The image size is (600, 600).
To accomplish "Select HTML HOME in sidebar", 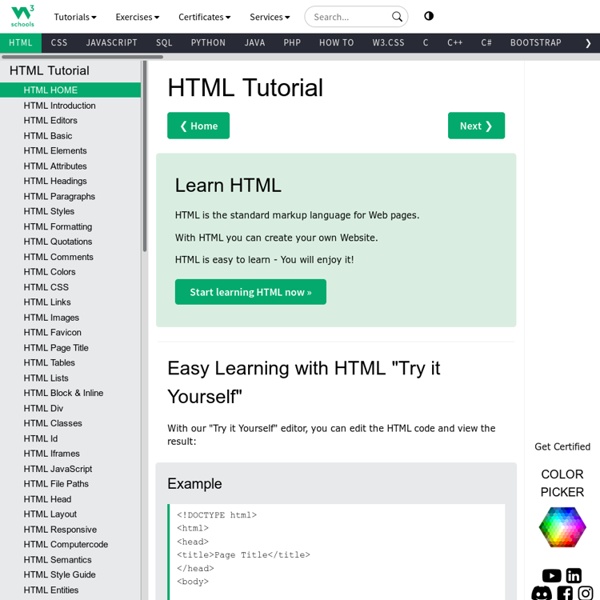I will pos(70,90).
